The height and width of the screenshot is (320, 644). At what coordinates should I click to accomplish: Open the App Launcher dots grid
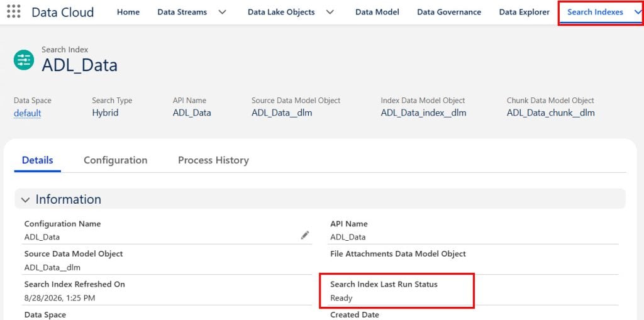(x=14, y=11)
